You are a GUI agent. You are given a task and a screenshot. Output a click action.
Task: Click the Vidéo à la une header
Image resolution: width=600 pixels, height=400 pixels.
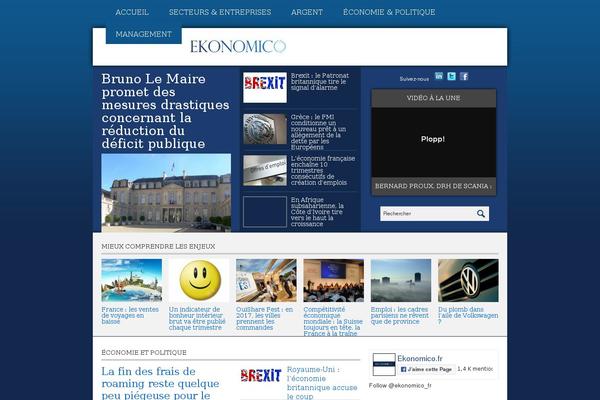point(434,98)
